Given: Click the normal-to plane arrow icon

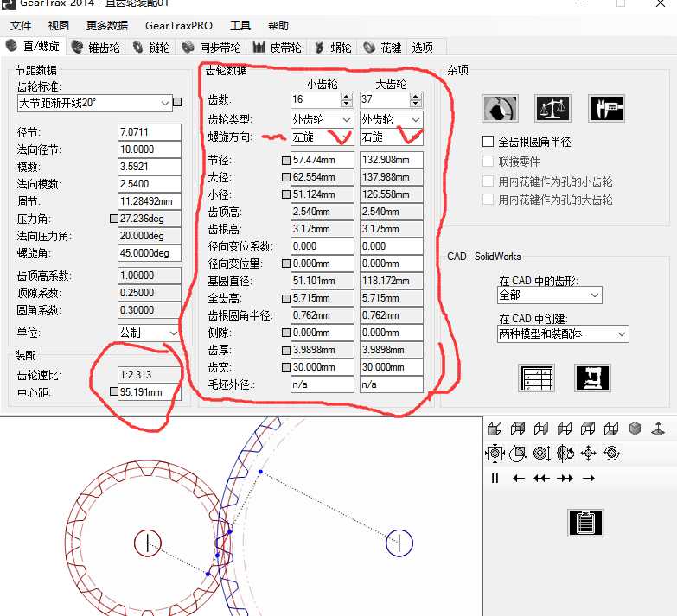Looking at the screenshot, I should pos(658,429).
